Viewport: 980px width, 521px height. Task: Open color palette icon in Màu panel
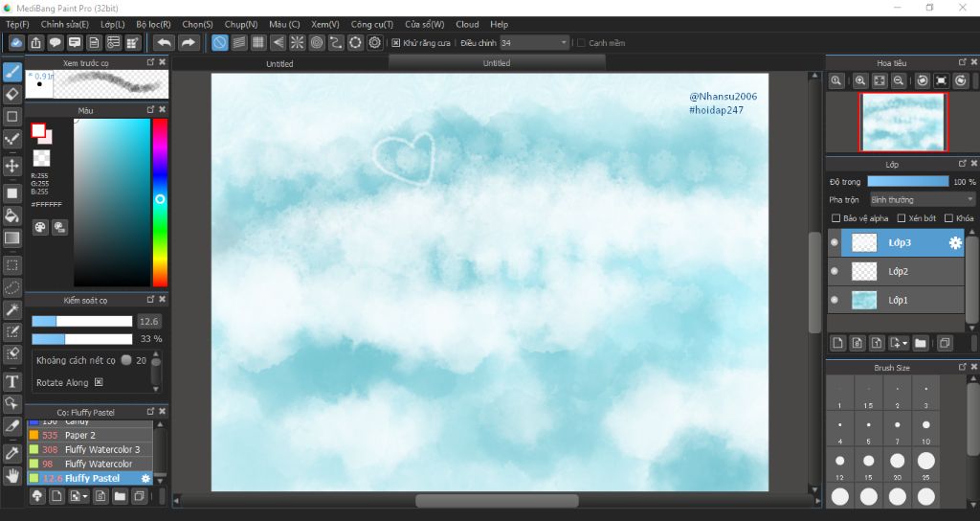40,227
